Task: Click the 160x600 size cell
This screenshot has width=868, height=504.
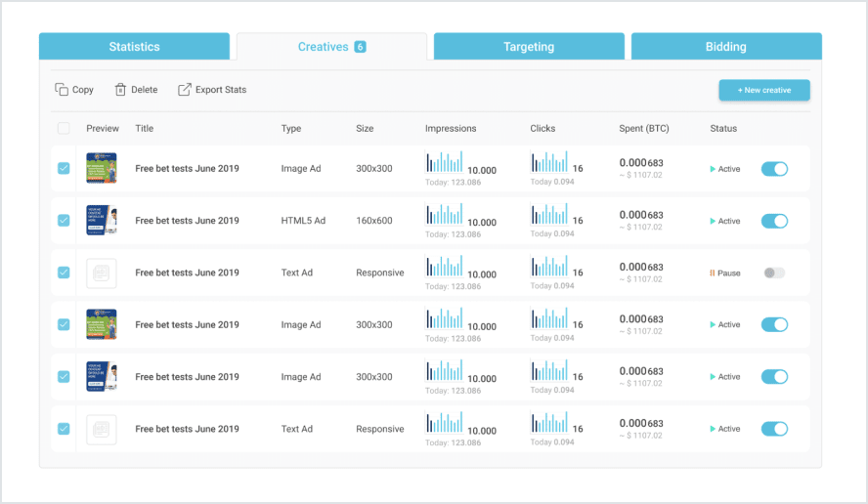Action: (x=374, y=220)
